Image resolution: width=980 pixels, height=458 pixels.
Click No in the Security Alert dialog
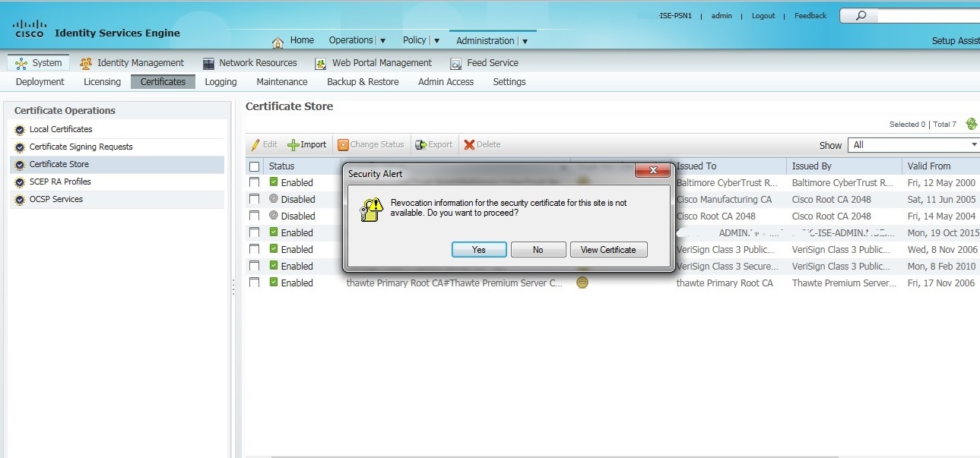point(538,249)
